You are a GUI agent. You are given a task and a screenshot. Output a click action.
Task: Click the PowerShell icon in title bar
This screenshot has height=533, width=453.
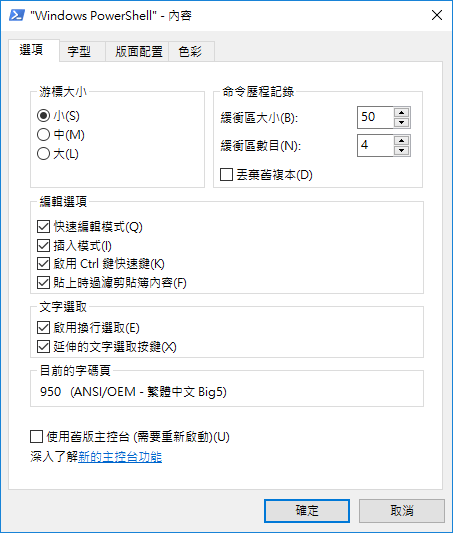click(x=16, y=15)
